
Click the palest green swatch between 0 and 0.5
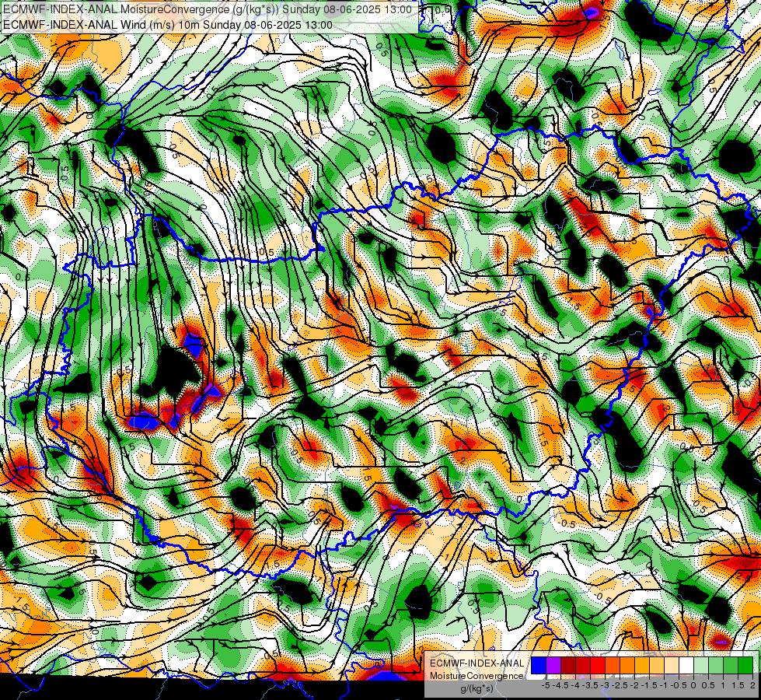701,665
